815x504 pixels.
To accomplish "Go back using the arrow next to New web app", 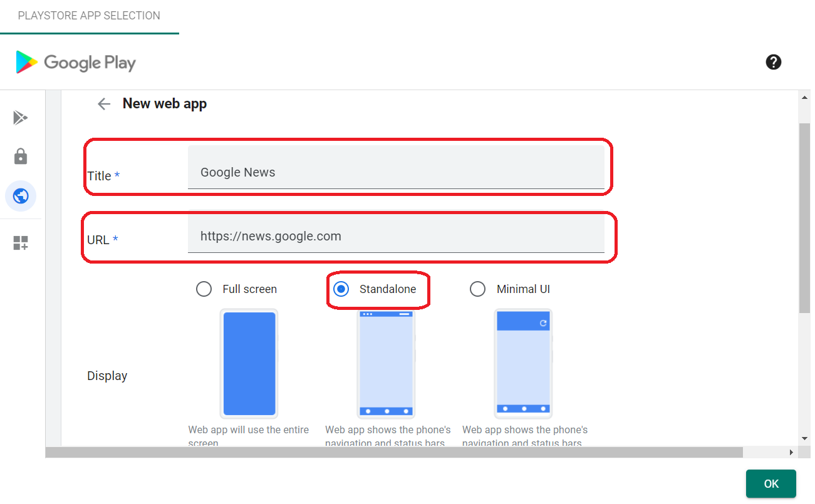I will 104,104.
